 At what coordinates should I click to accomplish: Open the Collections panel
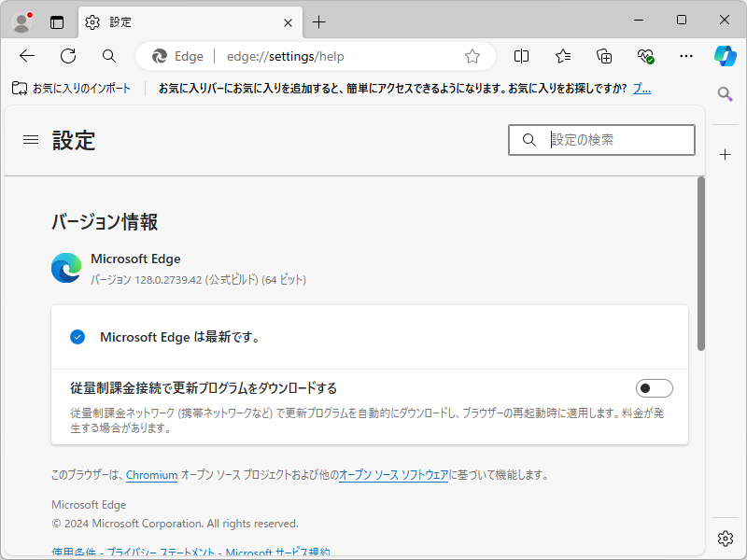(603, 56)
